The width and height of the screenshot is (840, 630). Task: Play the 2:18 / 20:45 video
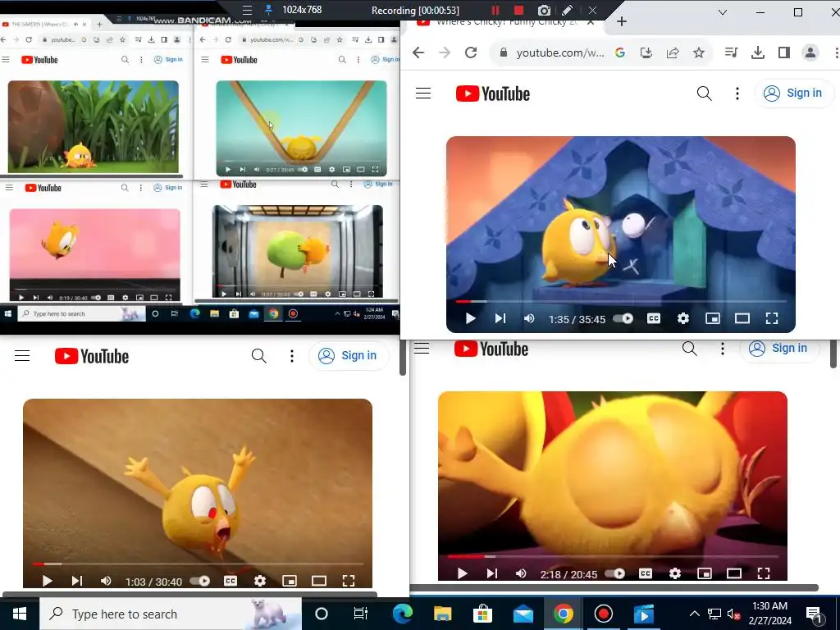[x=463, y=573]
